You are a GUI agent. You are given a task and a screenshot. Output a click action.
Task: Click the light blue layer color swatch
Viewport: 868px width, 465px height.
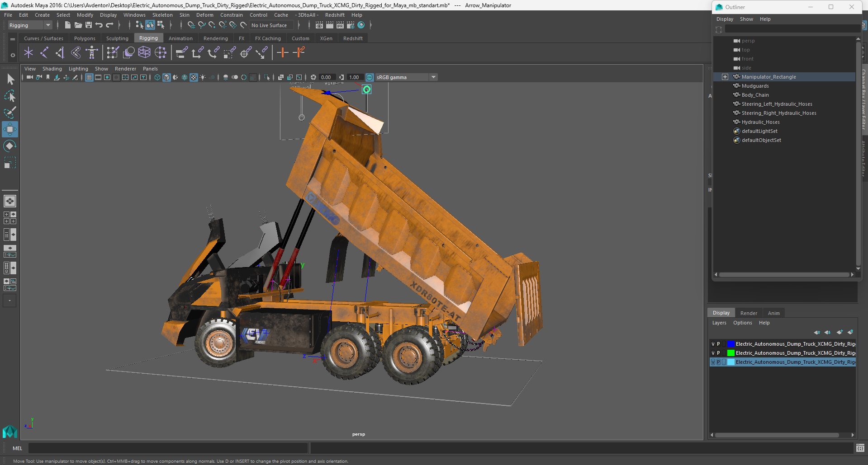(x=730, y=362)
